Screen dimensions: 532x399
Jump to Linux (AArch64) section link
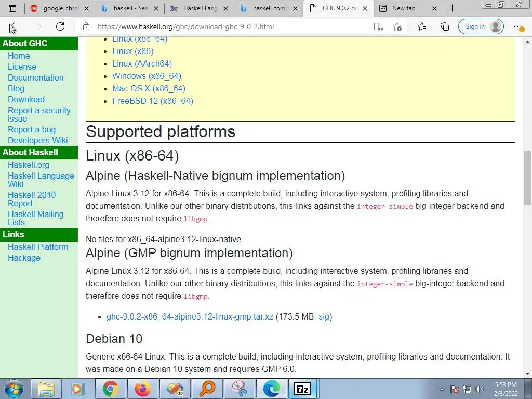tap(142, 63)
